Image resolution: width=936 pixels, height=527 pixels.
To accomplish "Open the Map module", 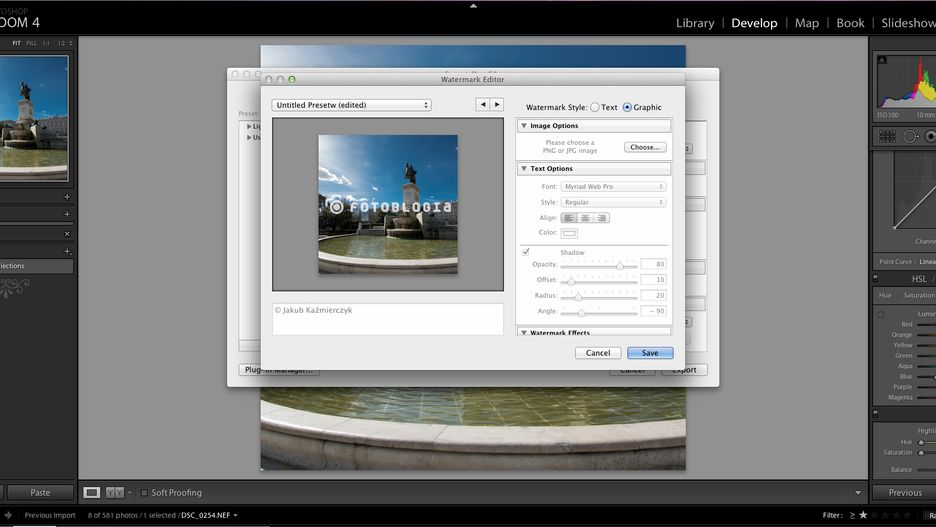I will [806, 23].
